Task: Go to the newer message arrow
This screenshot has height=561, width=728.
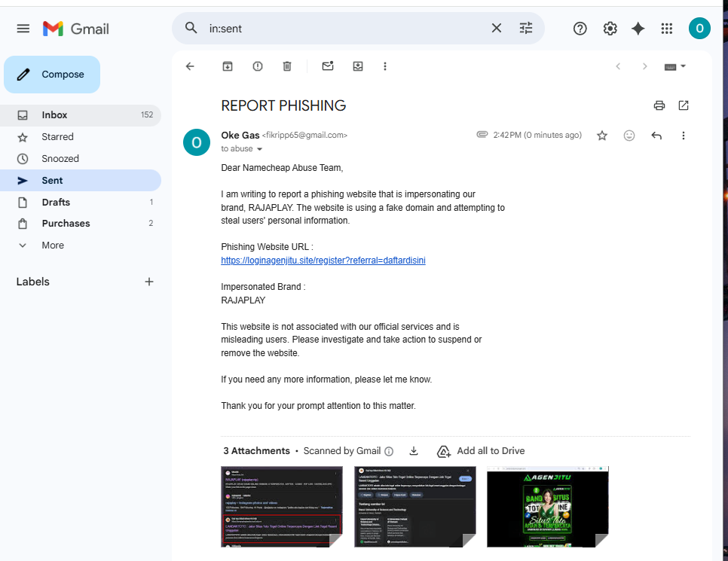Action: (618, 66)
